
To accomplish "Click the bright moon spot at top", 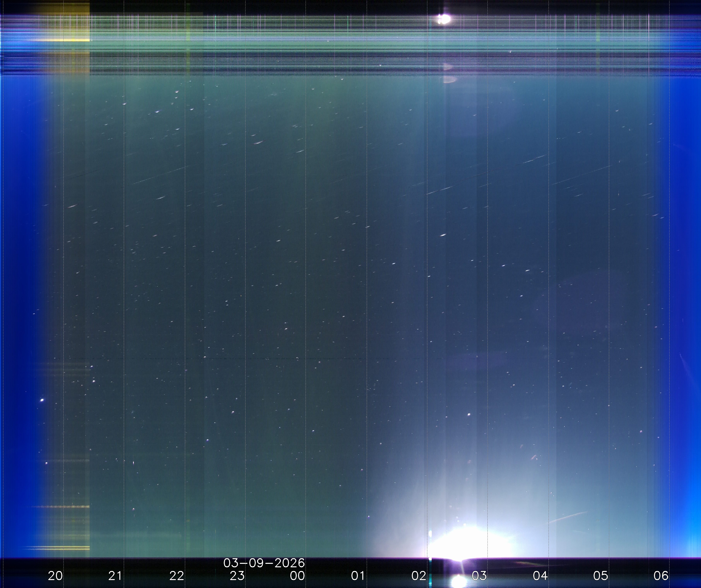I will [445, 19].
